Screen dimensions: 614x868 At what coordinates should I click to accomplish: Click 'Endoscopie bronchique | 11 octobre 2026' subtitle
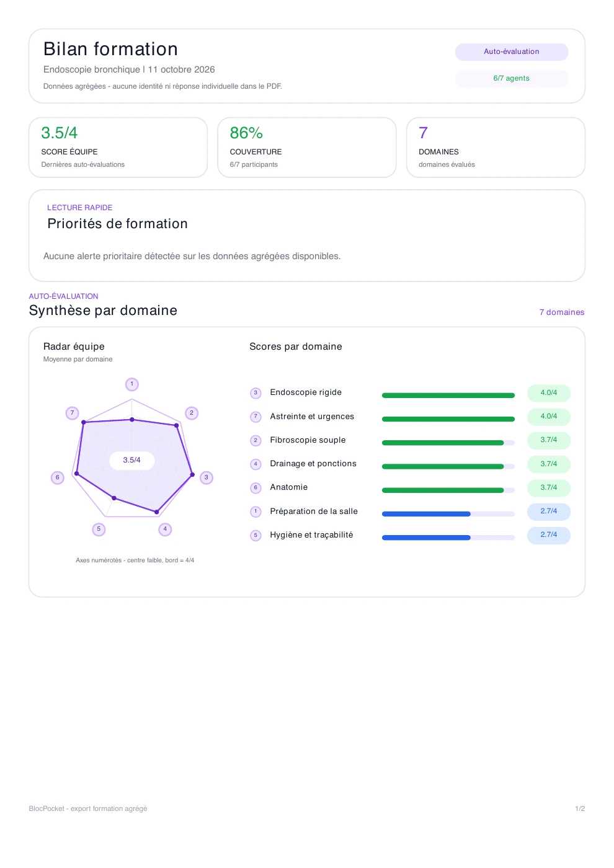tap(129, 70)
